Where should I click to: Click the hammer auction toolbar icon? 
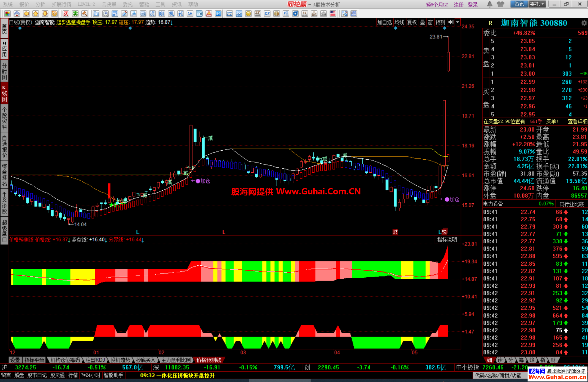[x=85, y=14]
